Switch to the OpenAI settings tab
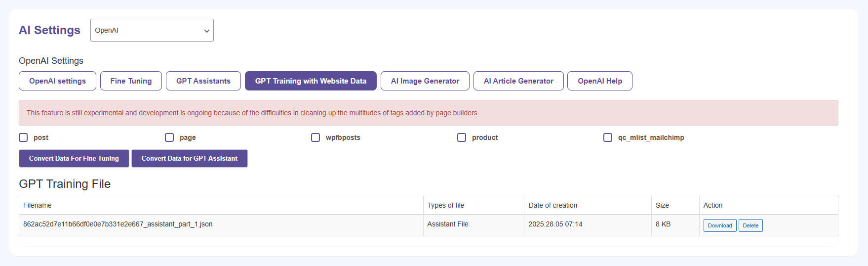This screenshot has width=868, height=266. pyautogui.click(x=57, y=81)
